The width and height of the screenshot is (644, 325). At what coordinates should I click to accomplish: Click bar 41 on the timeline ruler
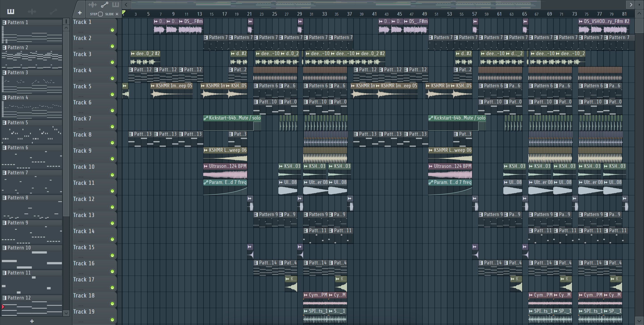tap(374, 14)
